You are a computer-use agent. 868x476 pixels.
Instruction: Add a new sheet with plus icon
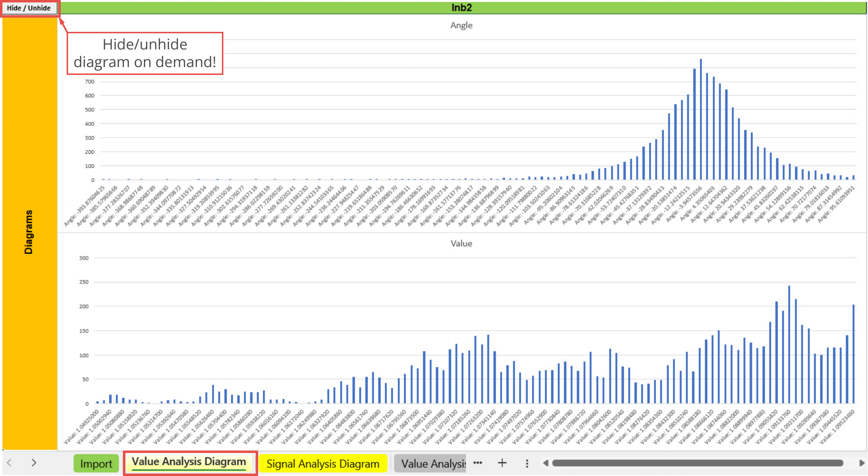(x=502, y=463)
